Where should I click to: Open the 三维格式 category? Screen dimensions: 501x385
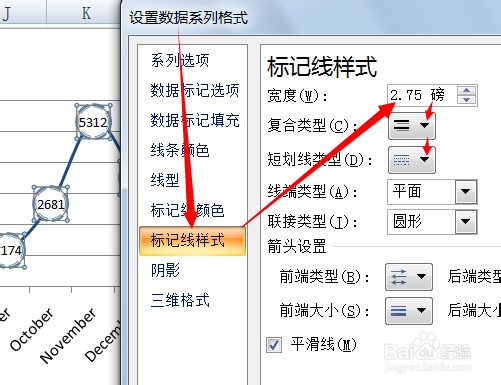tap(180, 300)
